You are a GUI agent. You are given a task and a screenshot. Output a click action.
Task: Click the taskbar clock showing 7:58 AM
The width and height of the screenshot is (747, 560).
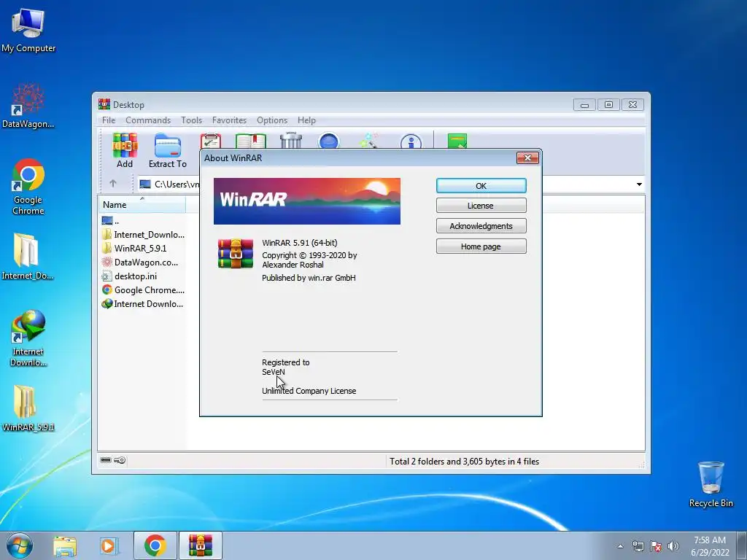point(710,545)
